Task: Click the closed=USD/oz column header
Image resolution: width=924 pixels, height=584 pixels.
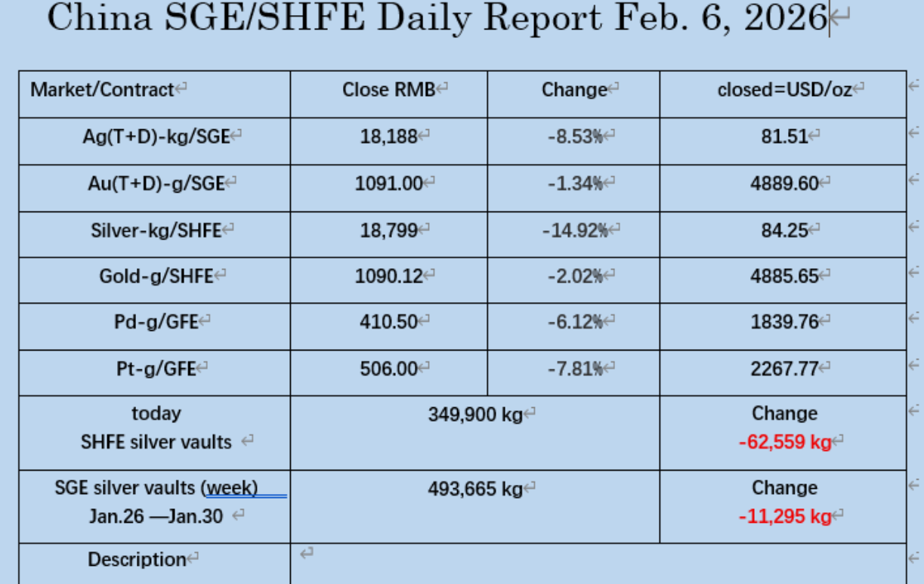Action: click(x=784, y=90)
